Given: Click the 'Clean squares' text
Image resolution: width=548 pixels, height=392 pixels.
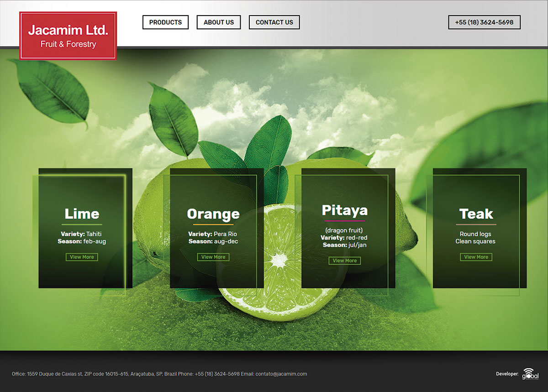Looking at the screenshot, I should point(475,241).
